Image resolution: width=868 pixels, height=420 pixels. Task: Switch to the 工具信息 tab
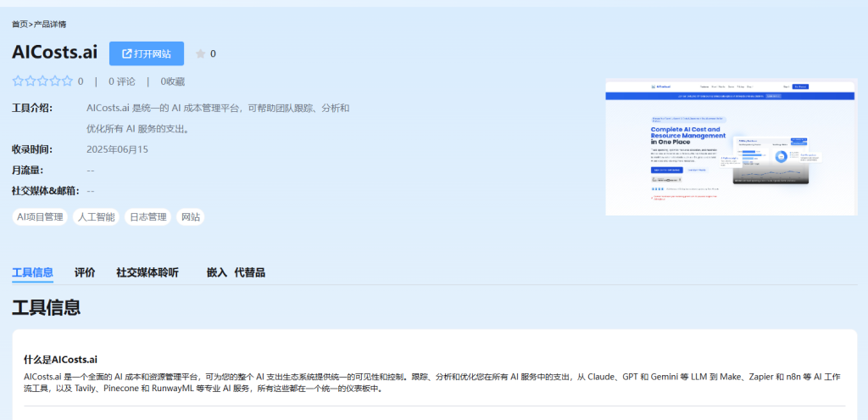33,272
